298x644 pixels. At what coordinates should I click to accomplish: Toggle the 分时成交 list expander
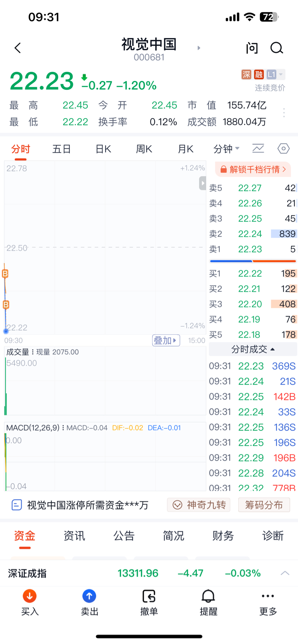(x=253, y=349)
